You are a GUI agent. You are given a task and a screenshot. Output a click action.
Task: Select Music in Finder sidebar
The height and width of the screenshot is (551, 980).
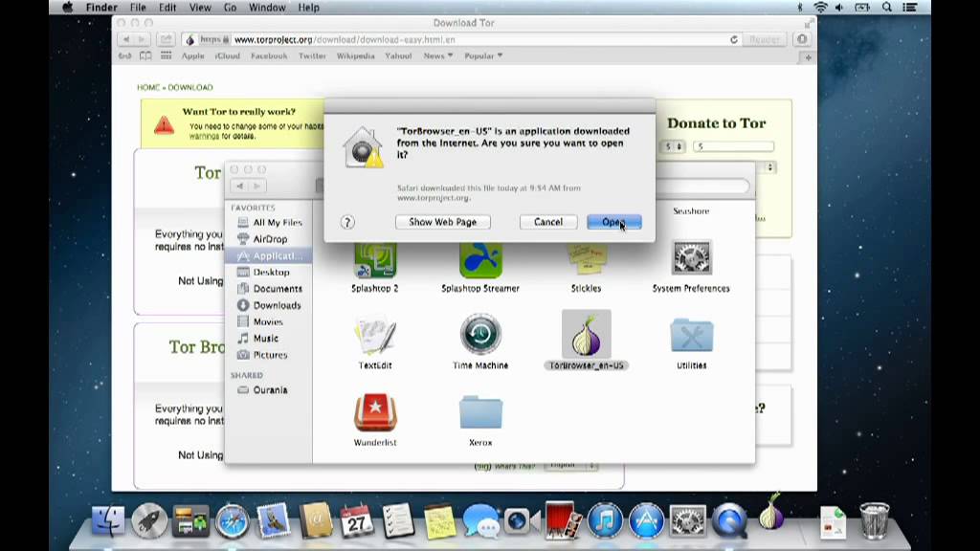pyautogui.click(x=269, y=338)
